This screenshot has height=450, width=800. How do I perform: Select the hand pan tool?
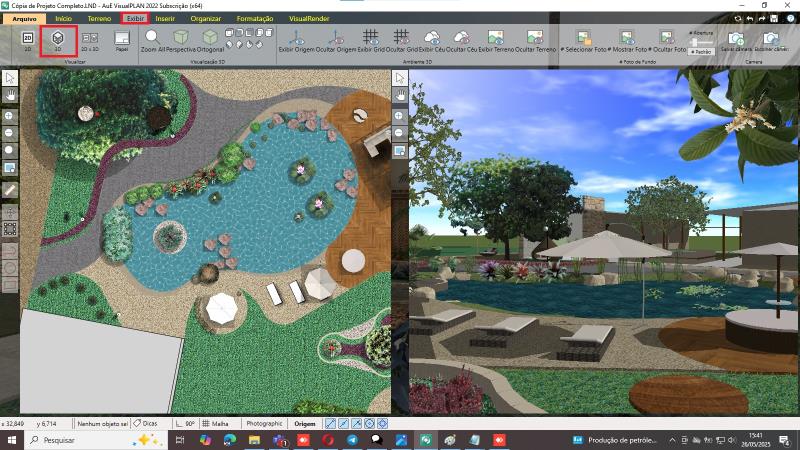click(10, 95)
